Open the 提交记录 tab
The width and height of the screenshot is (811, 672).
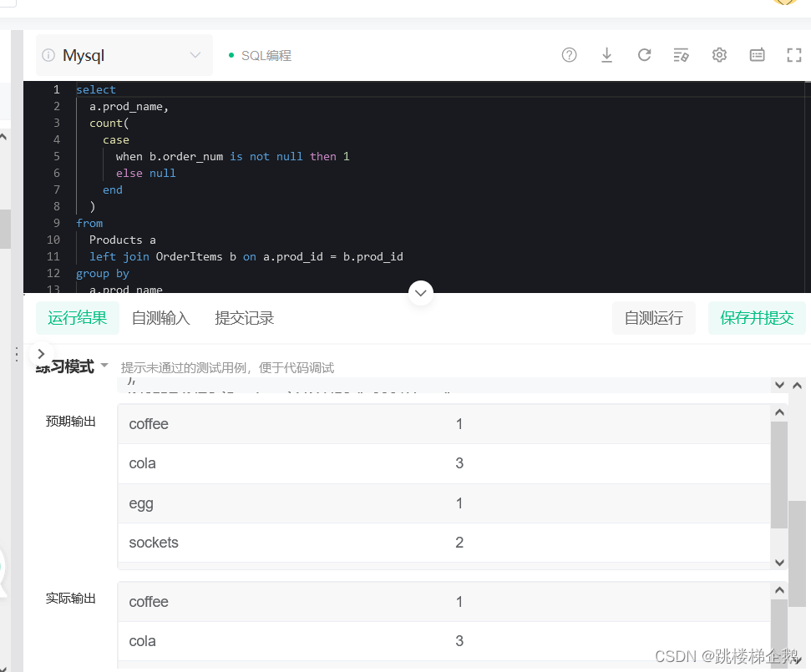[244, 317]
